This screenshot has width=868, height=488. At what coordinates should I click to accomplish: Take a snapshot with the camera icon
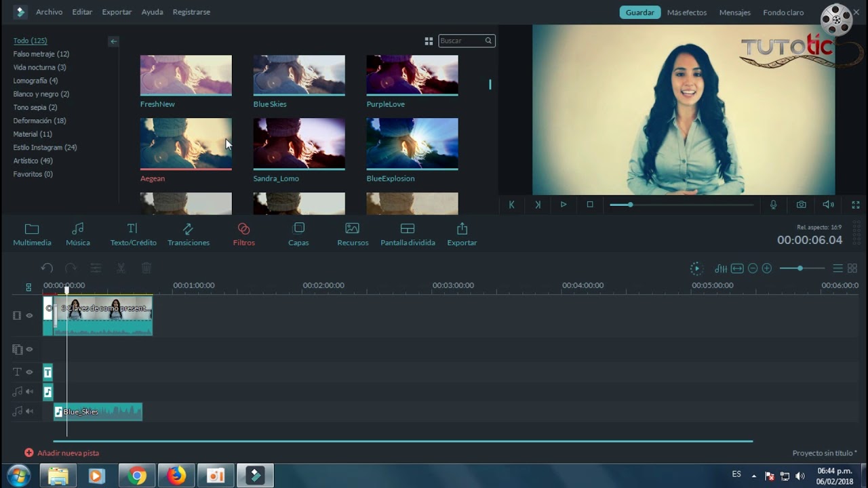[801, 205]
